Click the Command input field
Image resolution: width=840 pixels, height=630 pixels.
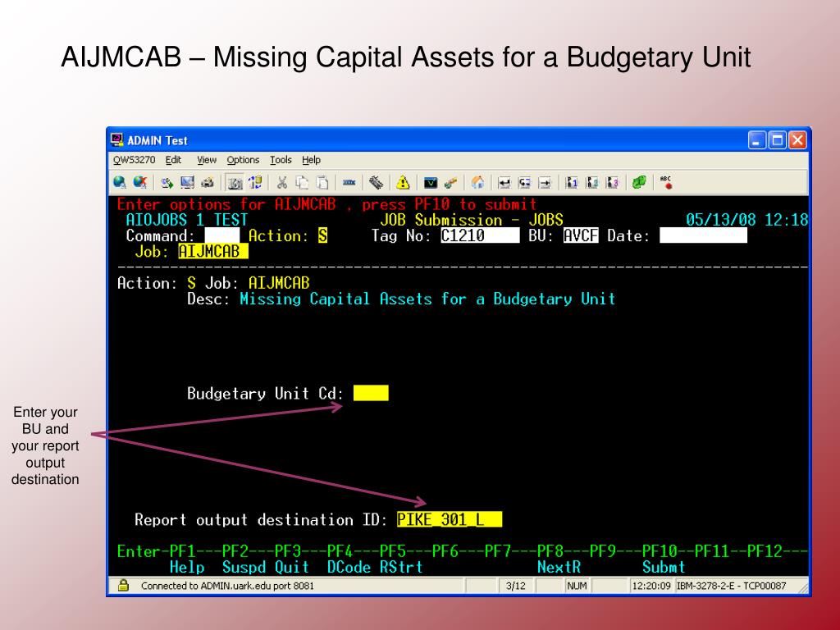(221, 235)
